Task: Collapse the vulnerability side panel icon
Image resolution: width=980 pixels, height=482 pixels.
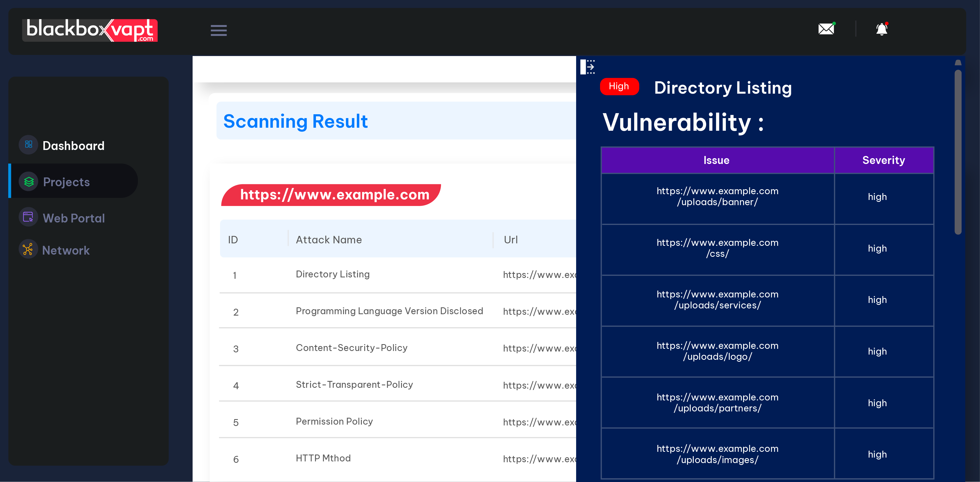Action: (x=588, y=66)
